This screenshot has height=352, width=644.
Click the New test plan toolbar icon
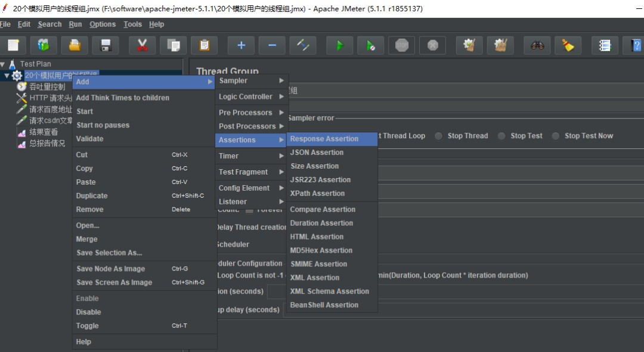coord(13,45)
